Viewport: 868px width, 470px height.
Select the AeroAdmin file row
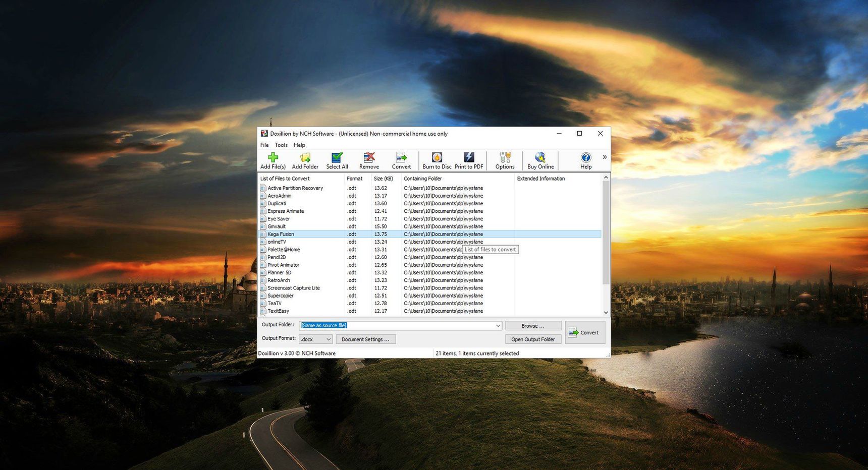tap(430, 196)
